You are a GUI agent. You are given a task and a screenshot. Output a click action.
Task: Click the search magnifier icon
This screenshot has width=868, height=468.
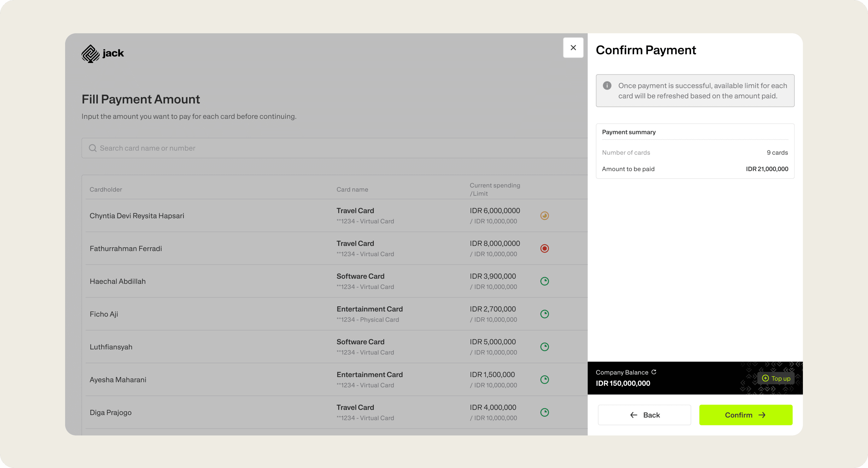coord(93,148)
